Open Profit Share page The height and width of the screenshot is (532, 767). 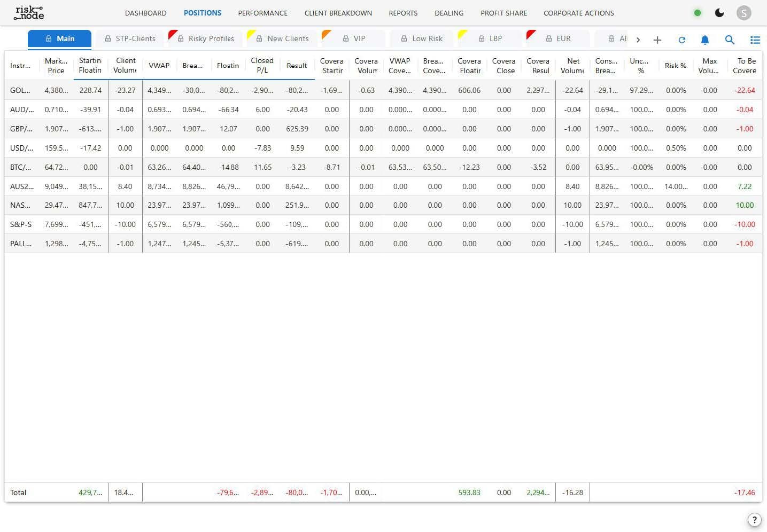point(503,13)
